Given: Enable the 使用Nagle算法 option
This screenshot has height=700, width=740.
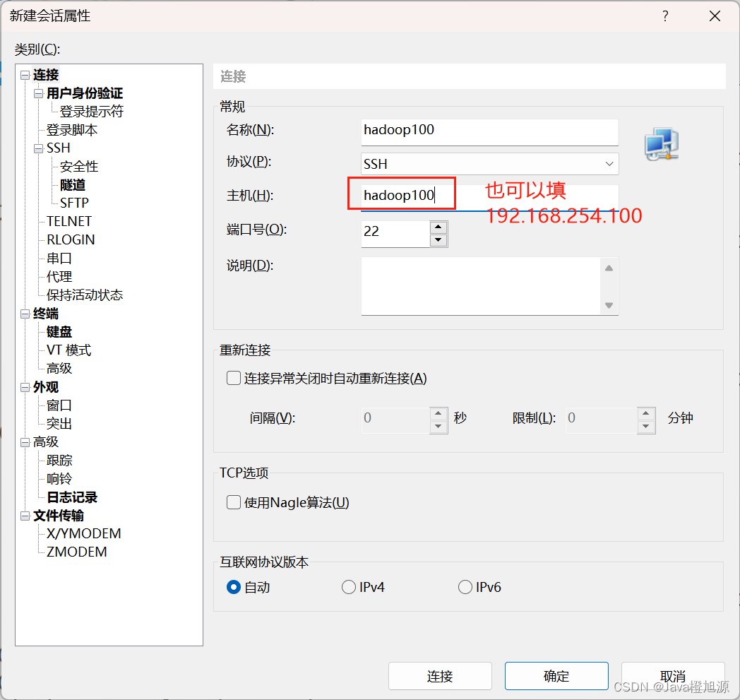Looking at the screenshot, I should (233, 502).
